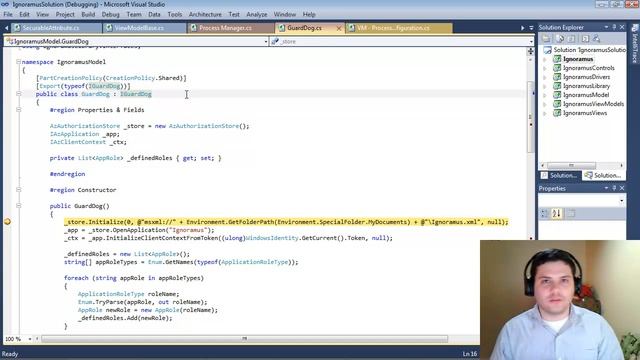Viewport: 640px width, 360px height.
Task: Click Refresh icon in Solution Explorer toolbar
Action: (x=571, y=38)
